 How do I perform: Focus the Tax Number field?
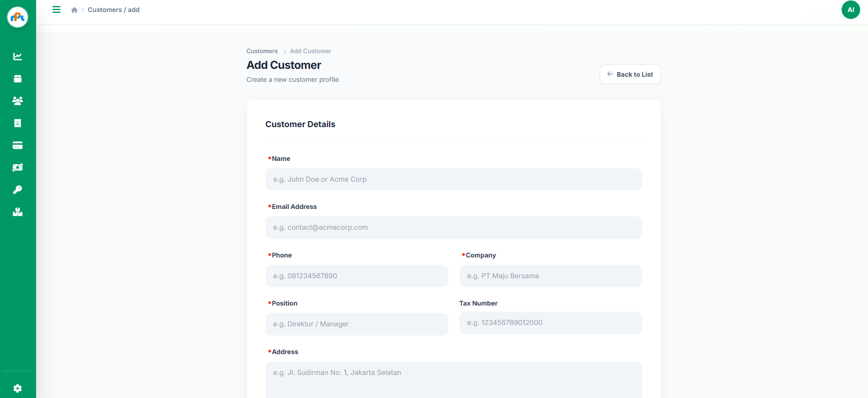pyautogui.click(x=550, y=323)
